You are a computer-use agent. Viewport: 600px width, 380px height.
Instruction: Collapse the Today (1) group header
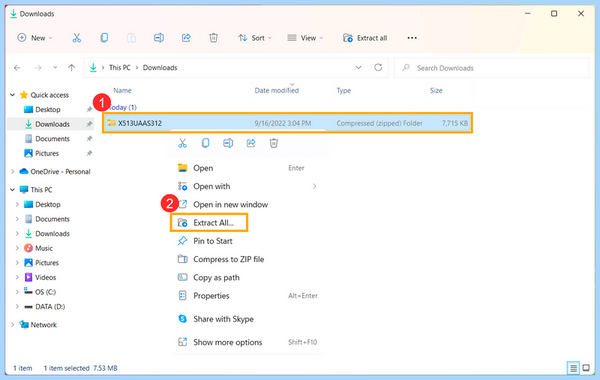point(122,107)
